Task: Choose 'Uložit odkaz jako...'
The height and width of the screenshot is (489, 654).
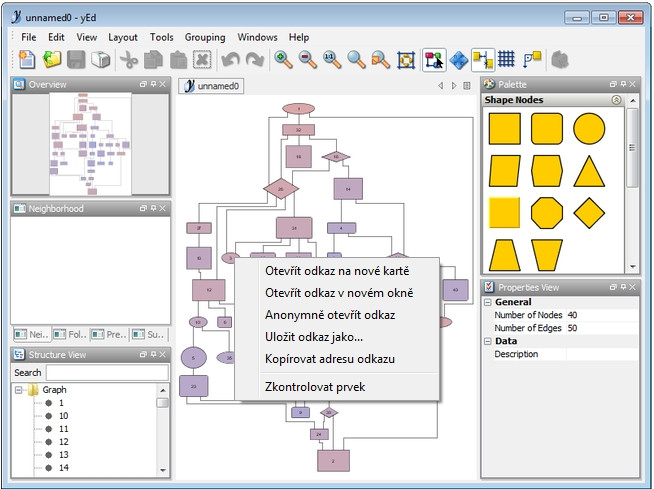Action: coord(337,337)
